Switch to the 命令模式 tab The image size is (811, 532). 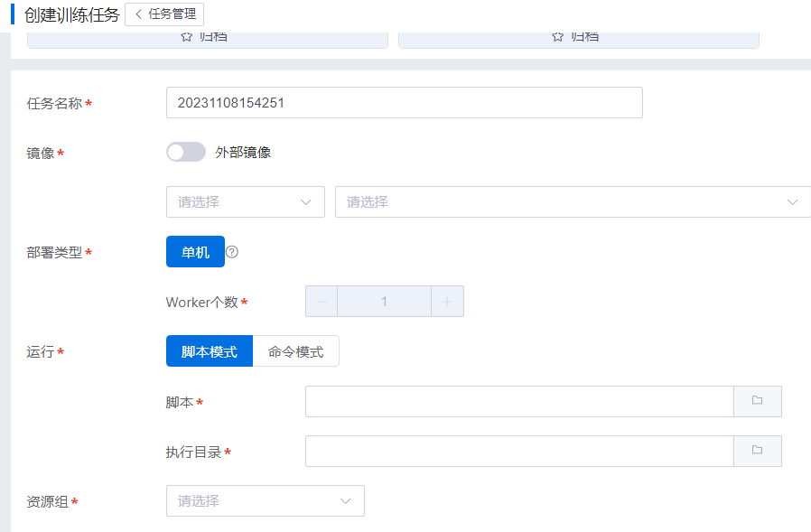(x=295, y=351)
